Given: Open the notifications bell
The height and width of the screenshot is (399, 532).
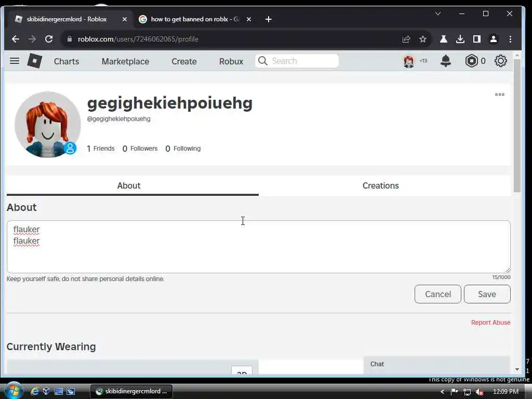Looking at the screenshot, I should pyautogui.click(x=445, y=61).
